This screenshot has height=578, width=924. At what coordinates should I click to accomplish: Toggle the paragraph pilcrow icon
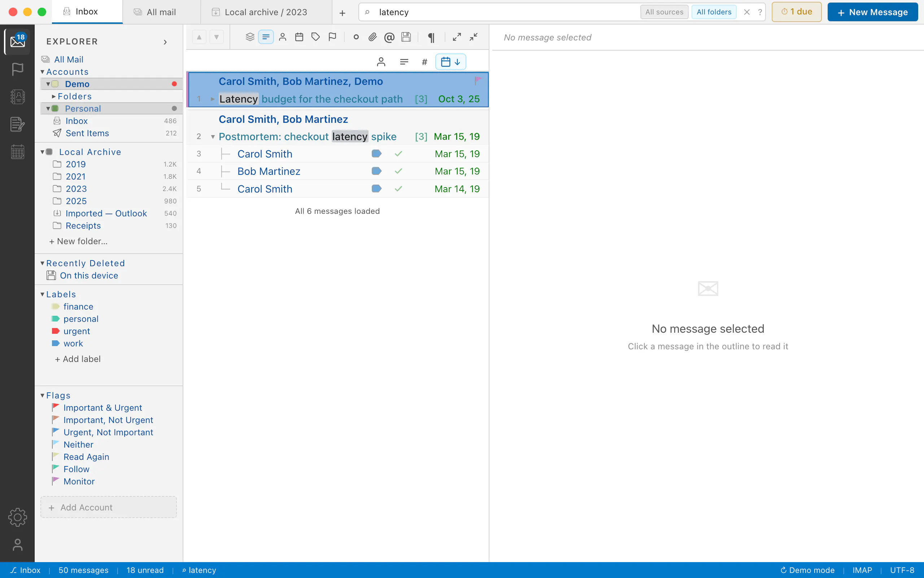[431, 37]
